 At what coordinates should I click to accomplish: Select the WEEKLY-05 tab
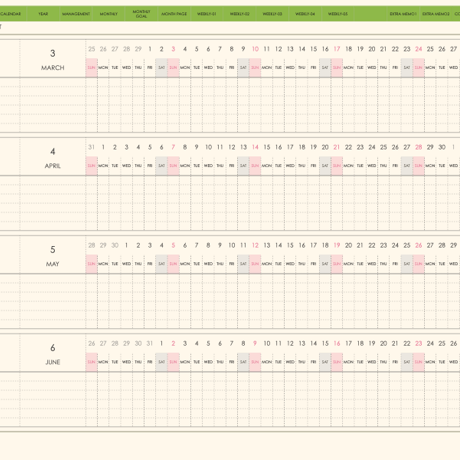tap(338, 14)
